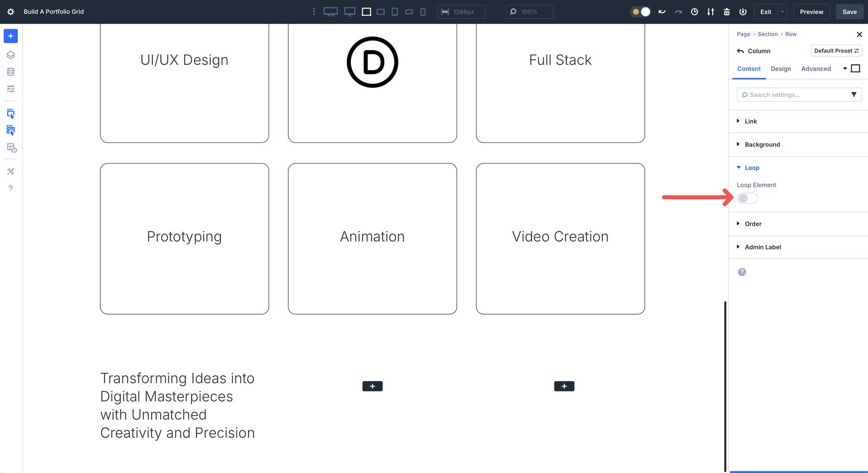Apply the Default Preset to column

836,50
